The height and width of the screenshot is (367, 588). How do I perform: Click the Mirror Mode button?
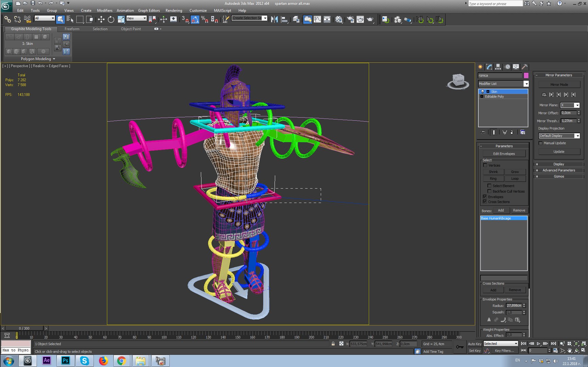(x=559, y=85)
